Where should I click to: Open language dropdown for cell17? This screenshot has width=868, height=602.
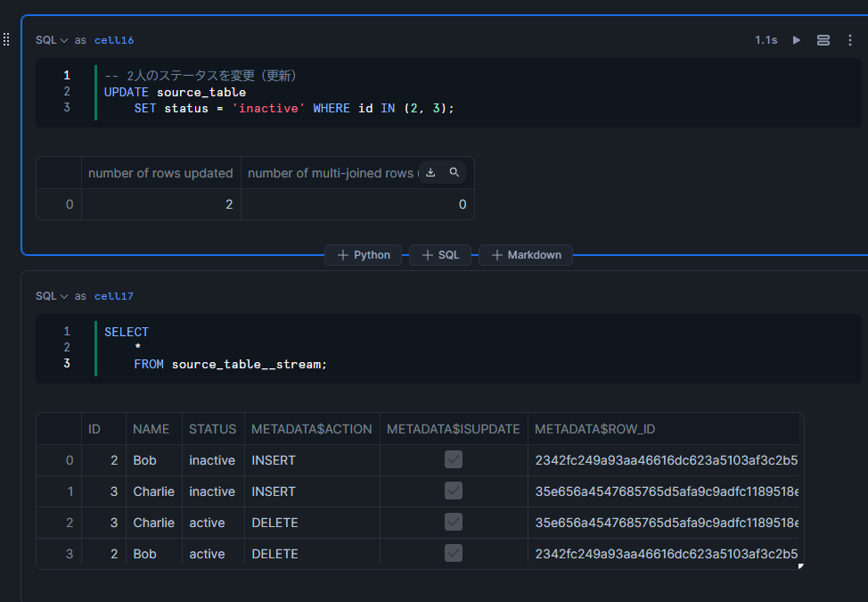tap(52, 296)
